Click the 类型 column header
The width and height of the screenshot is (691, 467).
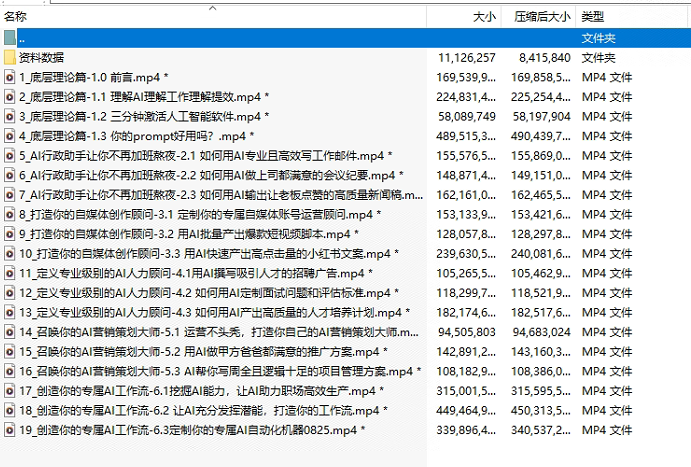[593, 17]
